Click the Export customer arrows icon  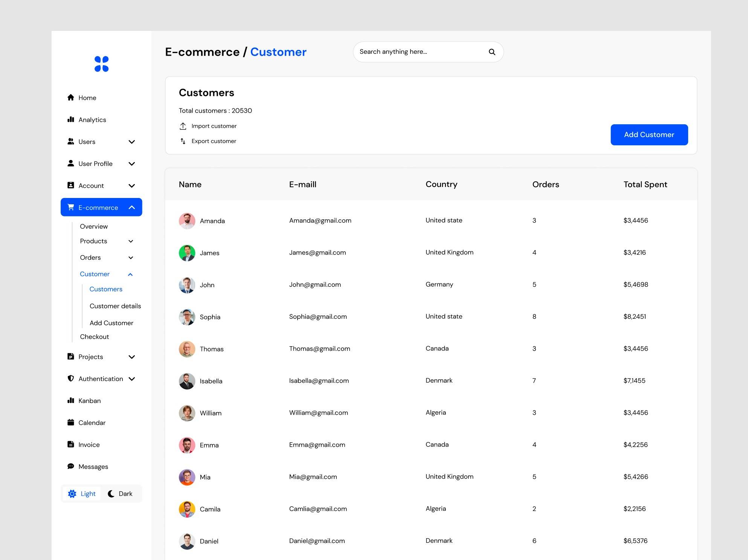(183, 141)
